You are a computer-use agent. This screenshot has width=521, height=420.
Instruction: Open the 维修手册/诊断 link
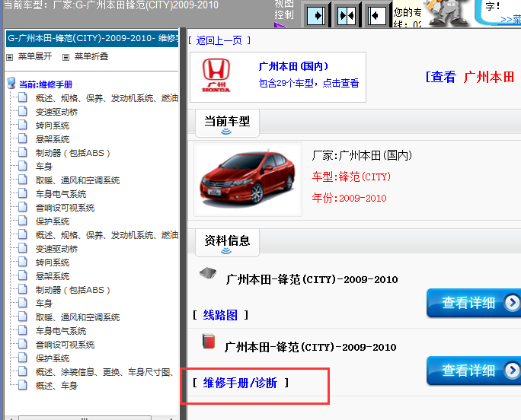(x=240, y=383)
